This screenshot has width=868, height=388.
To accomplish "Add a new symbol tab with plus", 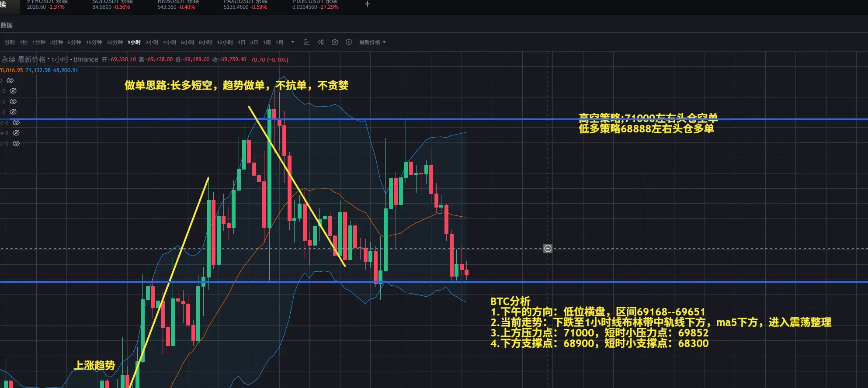I will coord(368,4).
